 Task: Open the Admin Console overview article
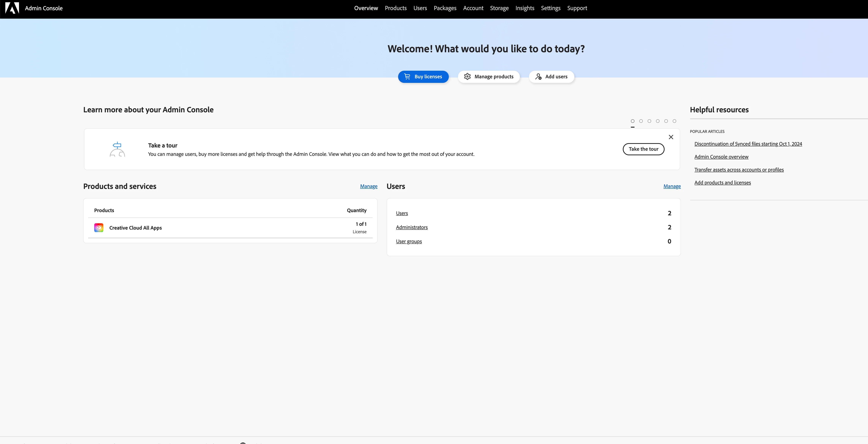[721, 157]
